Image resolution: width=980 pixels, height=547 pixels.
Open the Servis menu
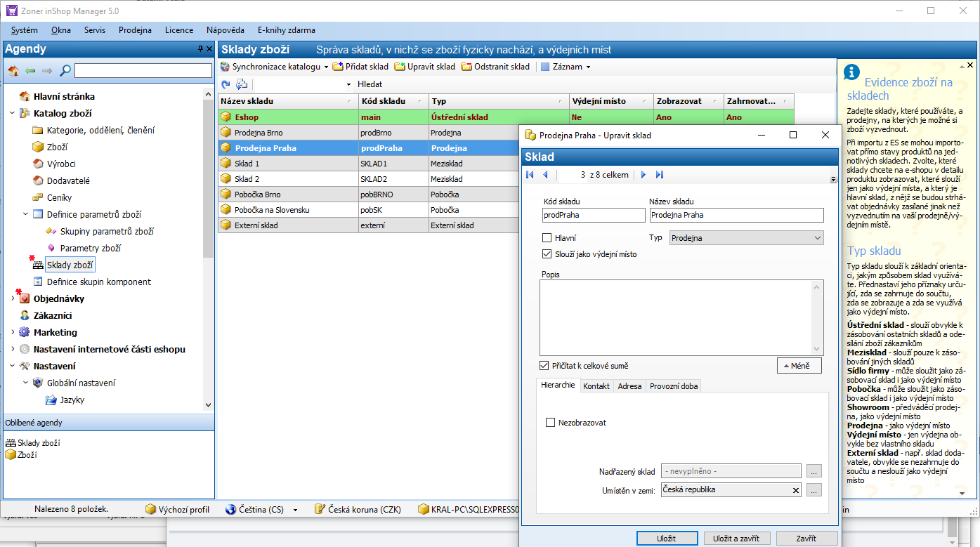pos(95,30)
